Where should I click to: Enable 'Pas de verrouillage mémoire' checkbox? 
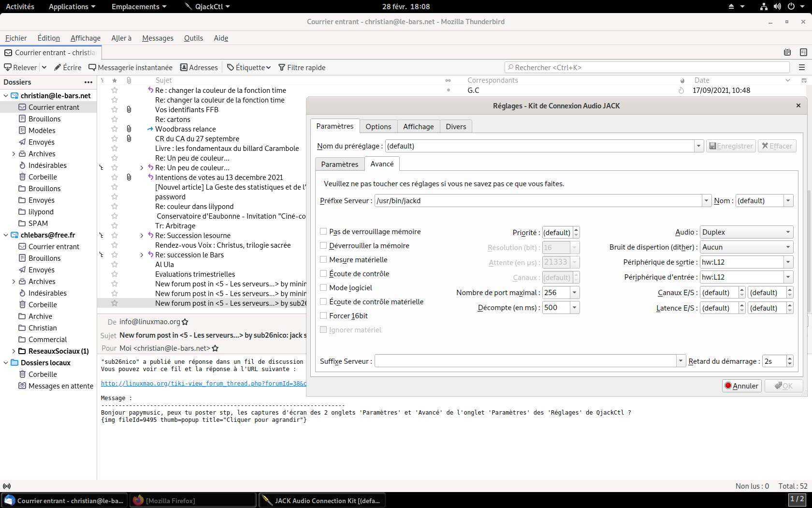323,232
